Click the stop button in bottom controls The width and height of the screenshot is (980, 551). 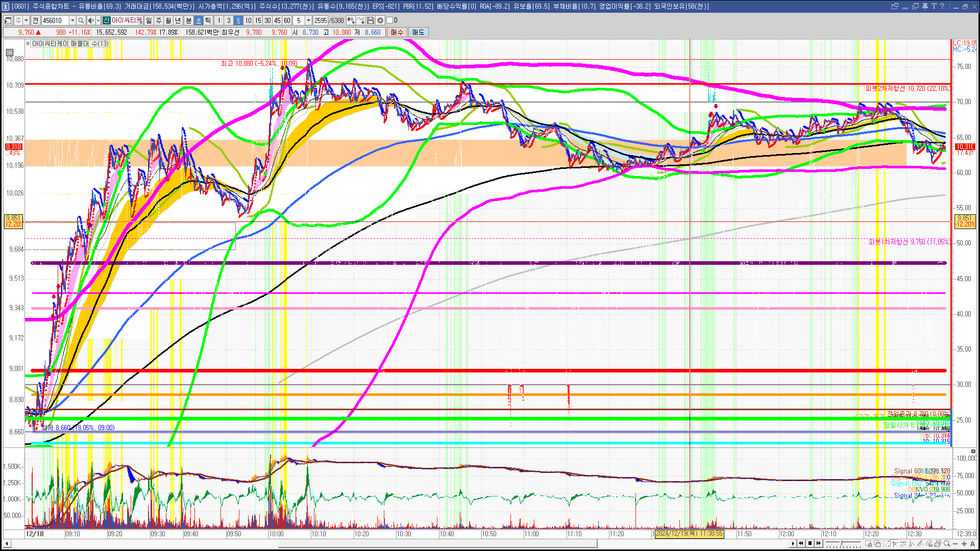(x=810, y=543)
